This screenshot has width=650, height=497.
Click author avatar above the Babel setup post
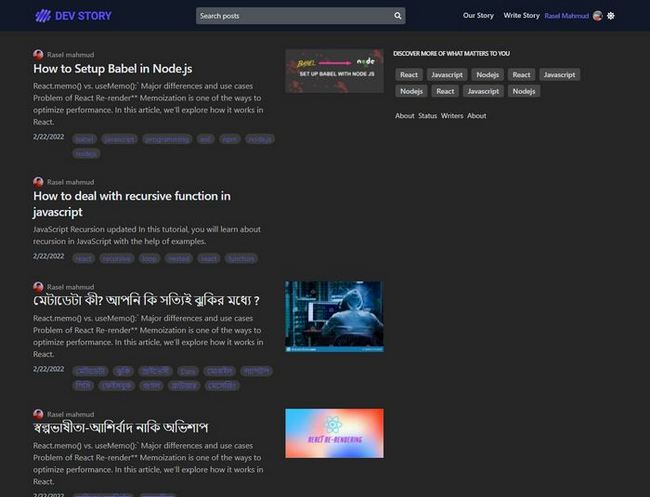point(38,54)
